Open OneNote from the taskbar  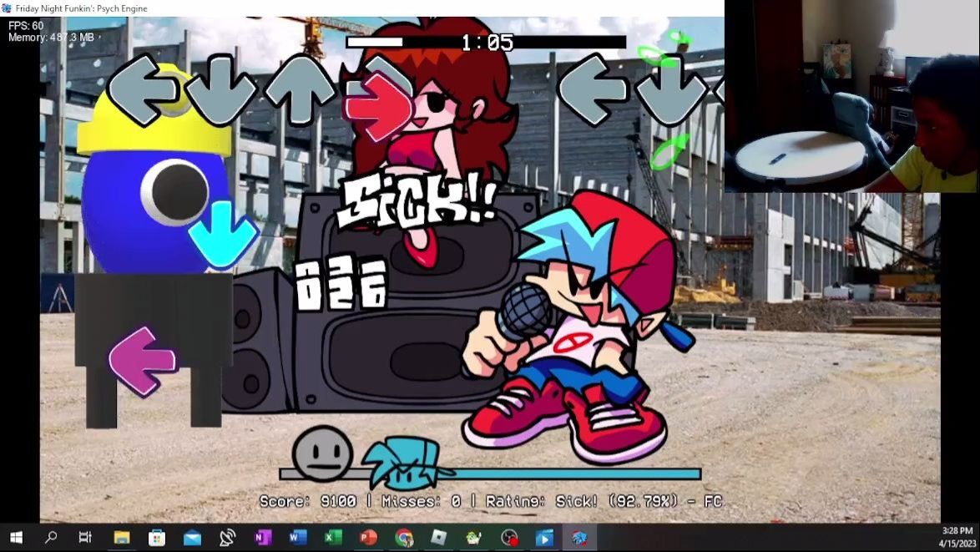pos(262,538)
